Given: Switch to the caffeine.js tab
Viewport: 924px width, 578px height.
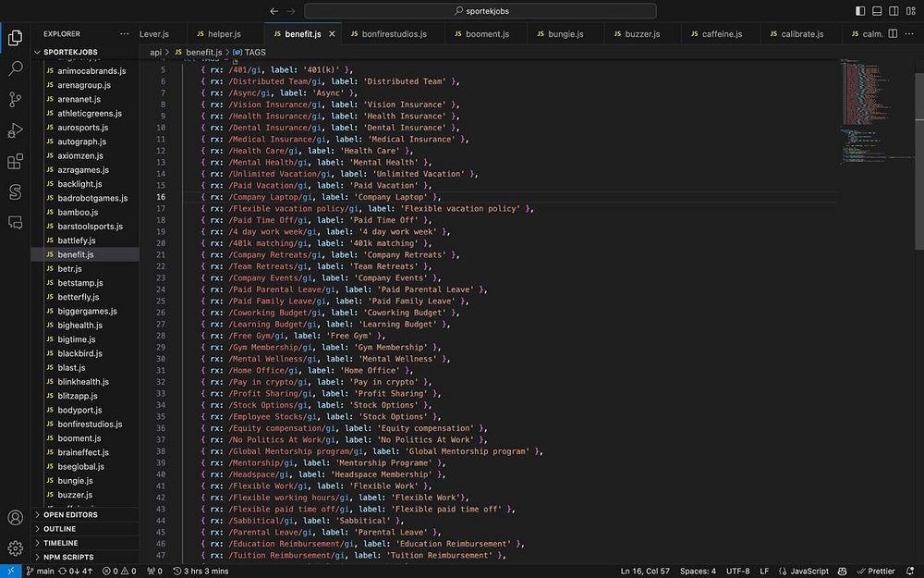Looking at the screenshot, I should click(x=722, y=34).
